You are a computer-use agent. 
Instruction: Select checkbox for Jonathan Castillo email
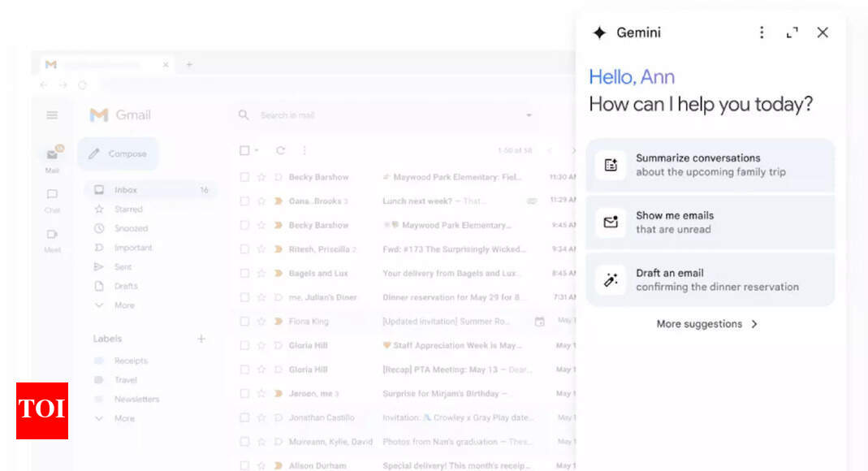coord(244,418)
